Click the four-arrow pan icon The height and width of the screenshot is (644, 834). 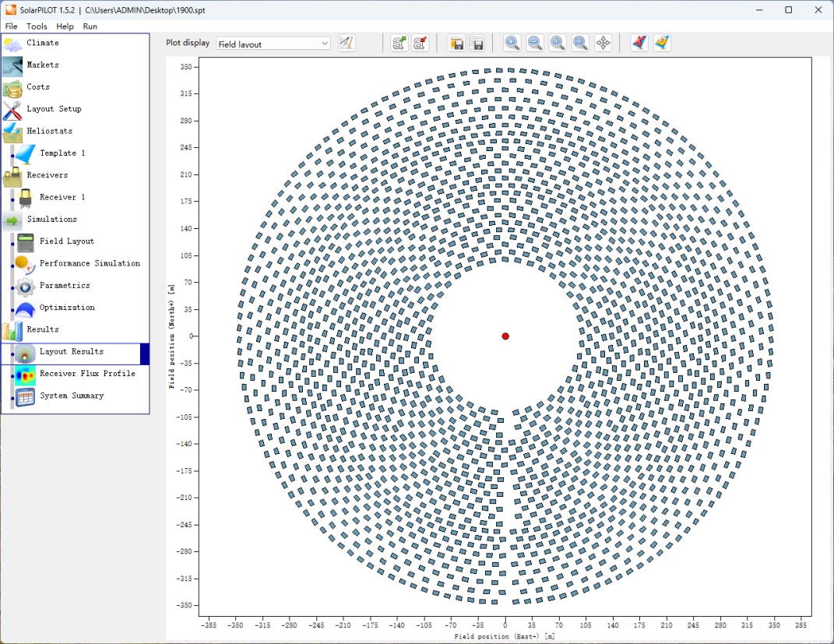pyautogui.click(x=604, y=43)
